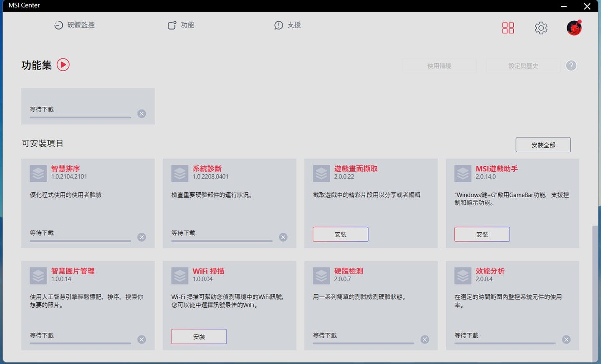Click the 效能分析 title
This screenshot has width=601, height=364.
point(490,271)
